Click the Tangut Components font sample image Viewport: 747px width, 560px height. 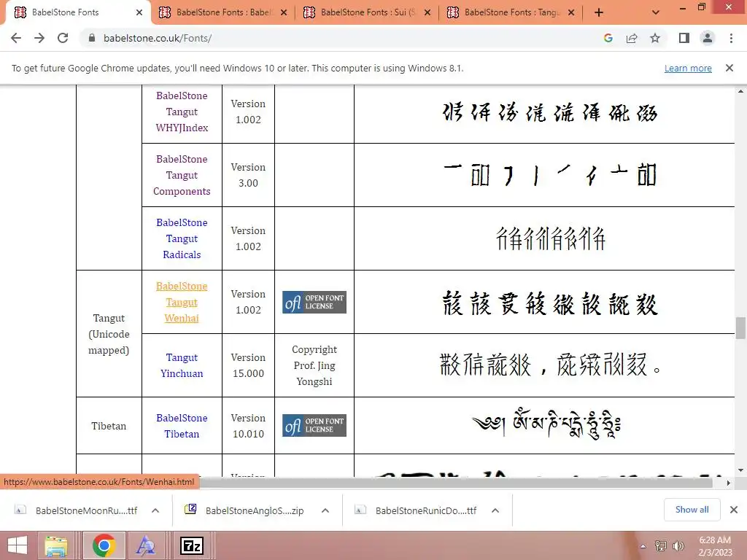550,175
